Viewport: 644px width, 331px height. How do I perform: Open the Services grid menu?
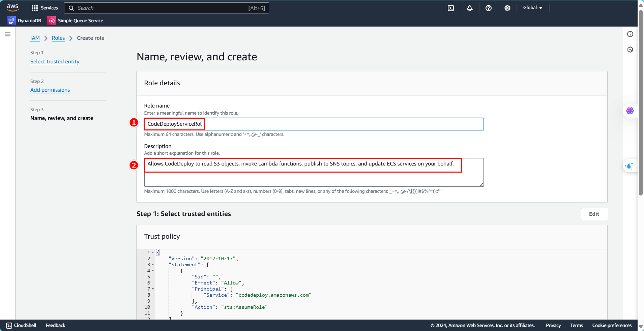[x=35, y=8]
